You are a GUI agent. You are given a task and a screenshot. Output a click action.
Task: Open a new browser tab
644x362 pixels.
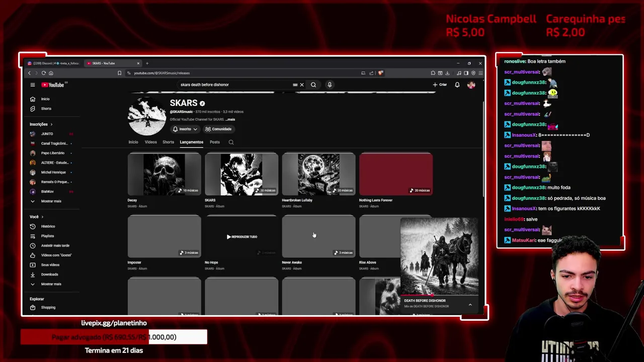tap(147, 63)
